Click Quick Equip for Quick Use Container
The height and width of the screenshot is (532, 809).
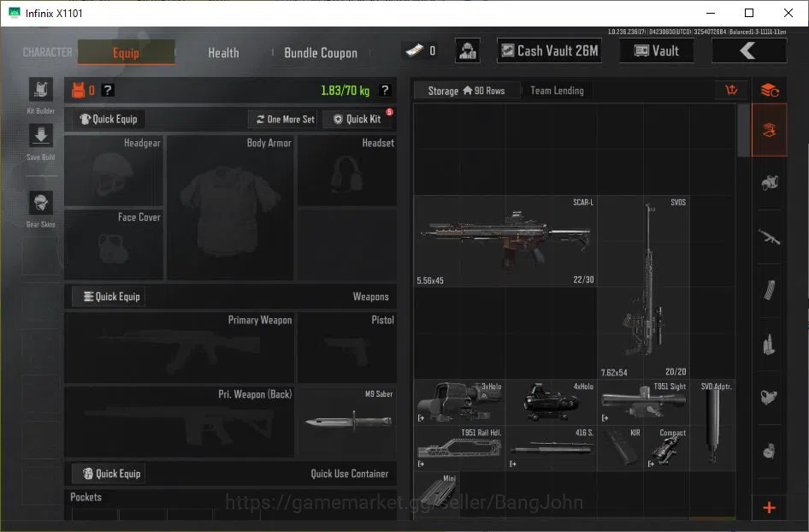click(x=109, y=474)
